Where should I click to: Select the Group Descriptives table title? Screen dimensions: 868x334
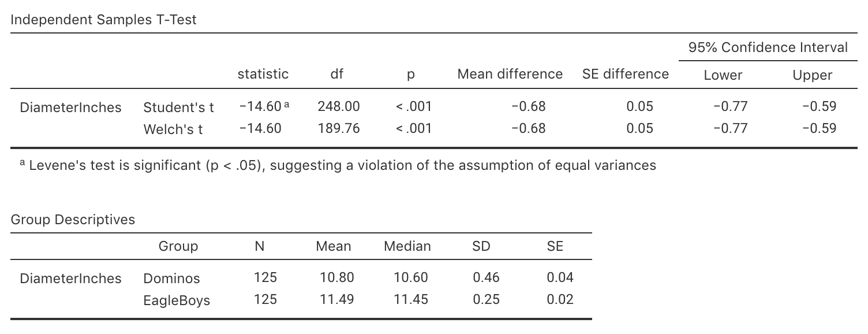(x=73, y=220)
